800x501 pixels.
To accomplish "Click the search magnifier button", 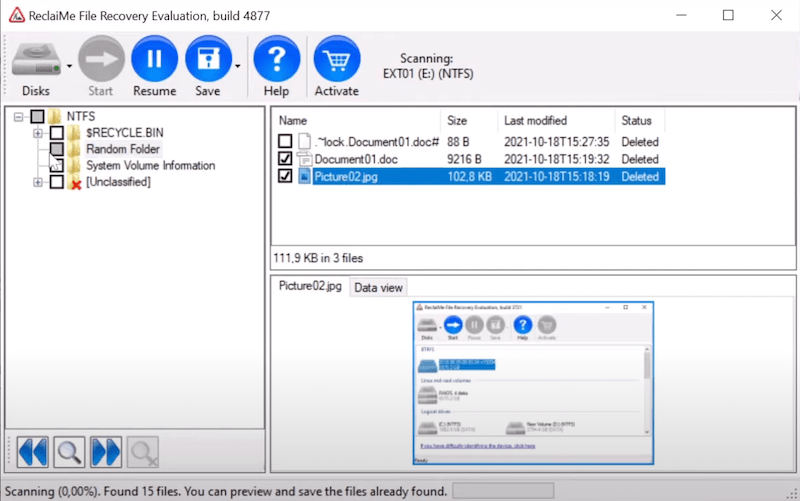I will pos(69,452).
